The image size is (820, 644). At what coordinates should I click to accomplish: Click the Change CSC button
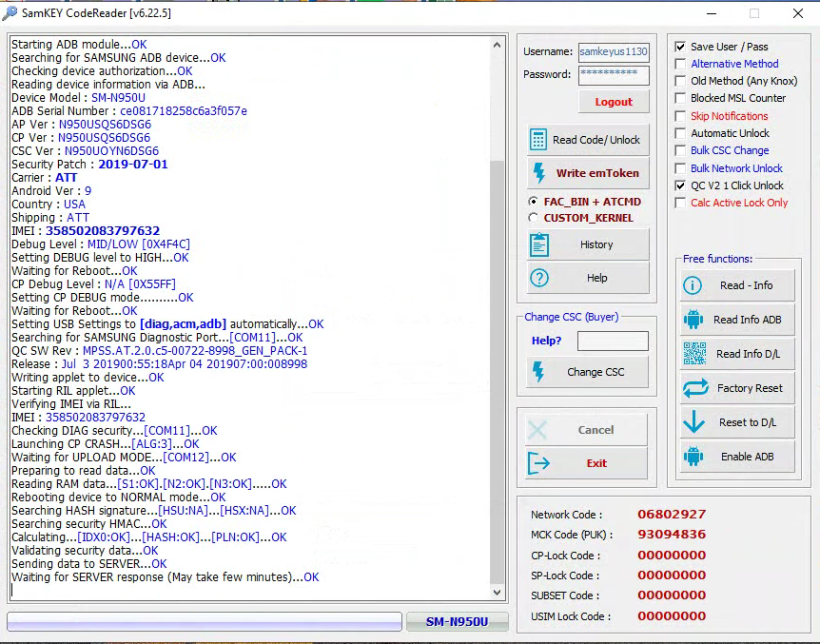586,372
